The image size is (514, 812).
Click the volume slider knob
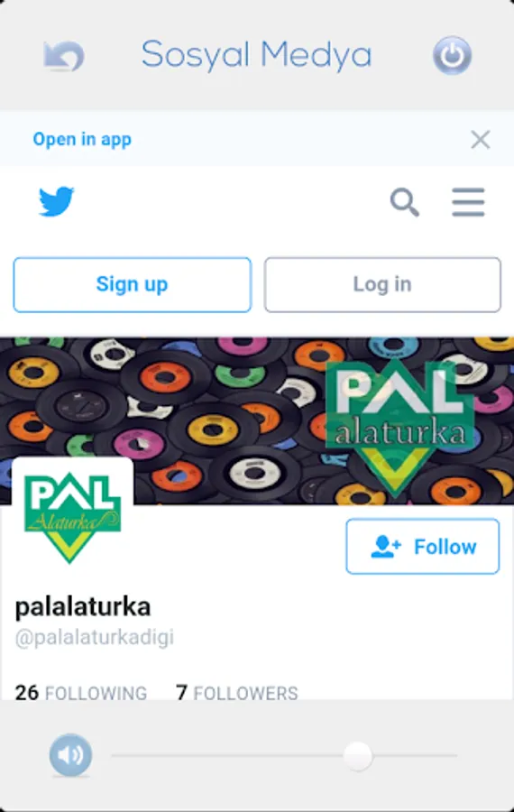coord(358,755)
